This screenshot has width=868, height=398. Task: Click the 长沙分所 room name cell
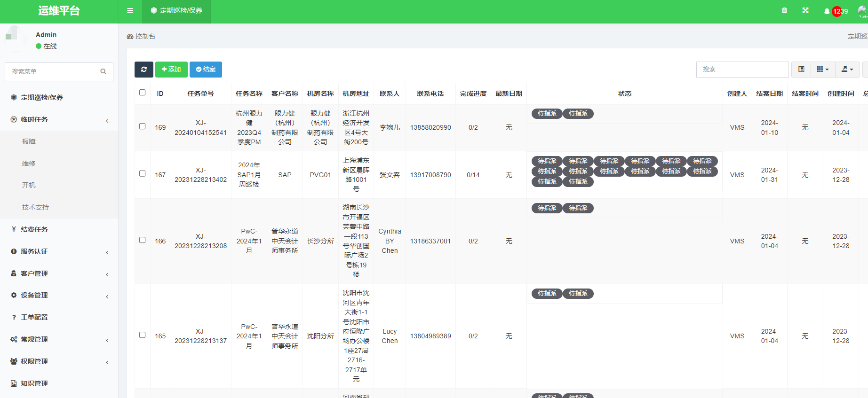pos(320,241)
